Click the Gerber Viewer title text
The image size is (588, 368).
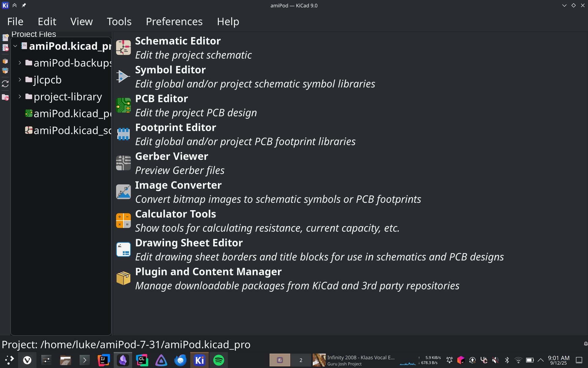click(171, 156)
